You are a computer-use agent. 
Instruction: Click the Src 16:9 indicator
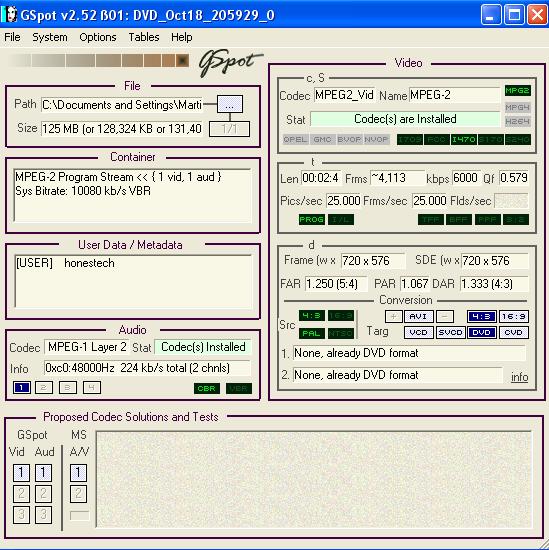(x=341, y=316)
